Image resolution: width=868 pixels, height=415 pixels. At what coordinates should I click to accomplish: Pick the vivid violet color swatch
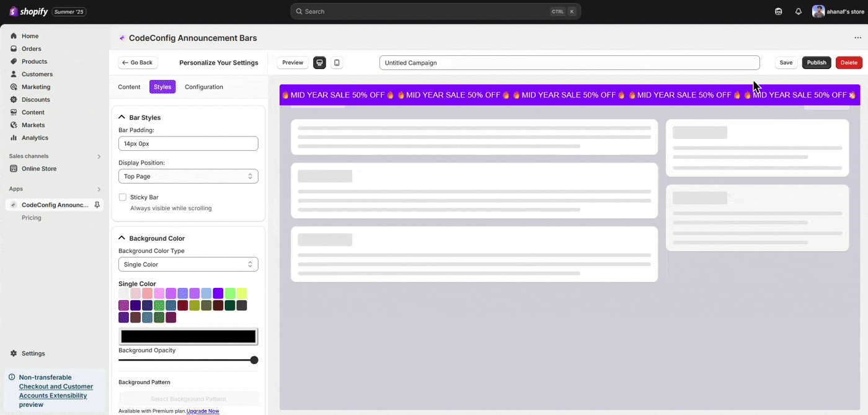[218, 293]
